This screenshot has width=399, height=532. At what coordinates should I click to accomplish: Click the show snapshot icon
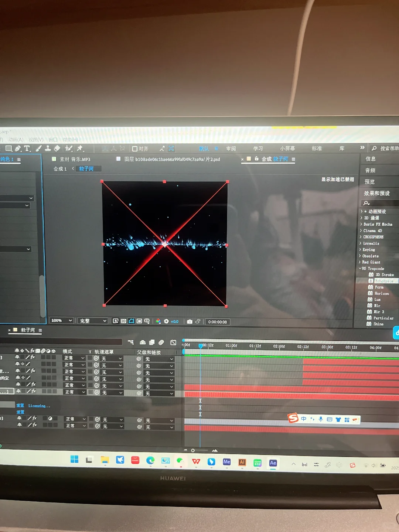(198, 321)
